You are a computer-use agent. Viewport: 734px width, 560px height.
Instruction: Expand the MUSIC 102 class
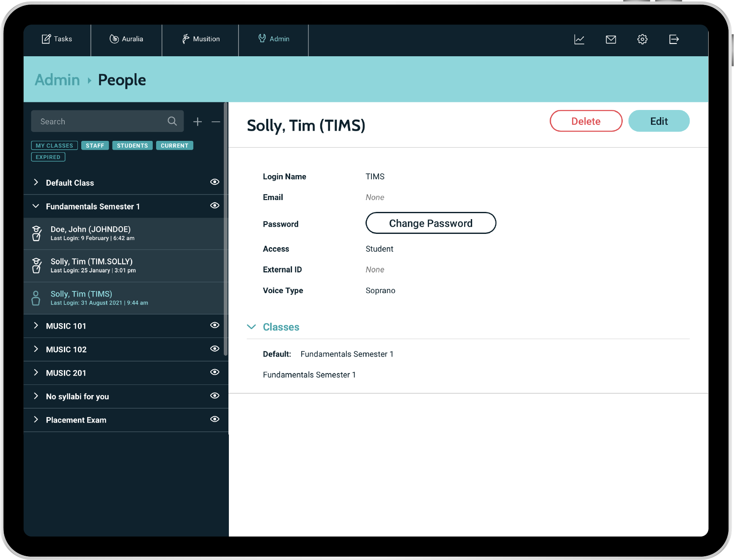click(36, 349)
